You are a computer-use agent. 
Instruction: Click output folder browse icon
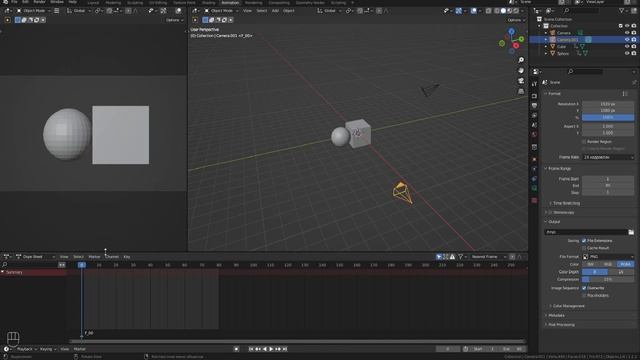(x=631, y=232)
